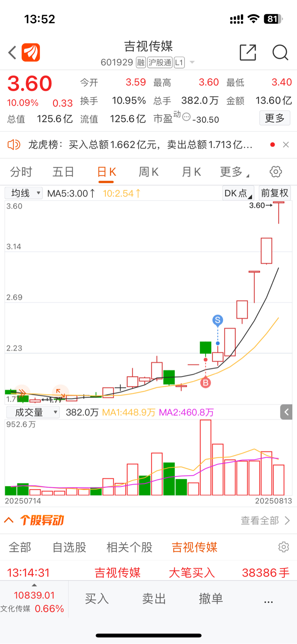
Task: Tap the 融 margin trading badge
Action: [x=141, y=62]
